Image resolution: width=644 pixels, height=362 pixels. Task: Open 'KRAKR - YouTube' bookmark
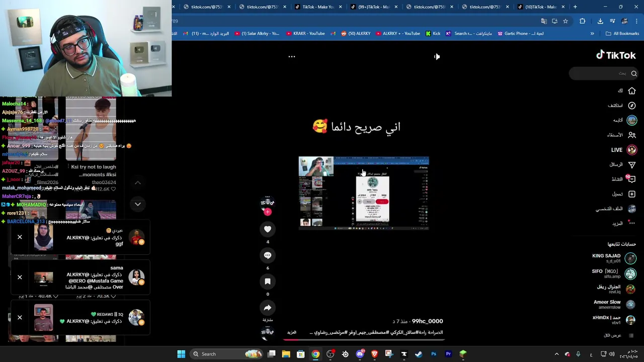point(305,34)
